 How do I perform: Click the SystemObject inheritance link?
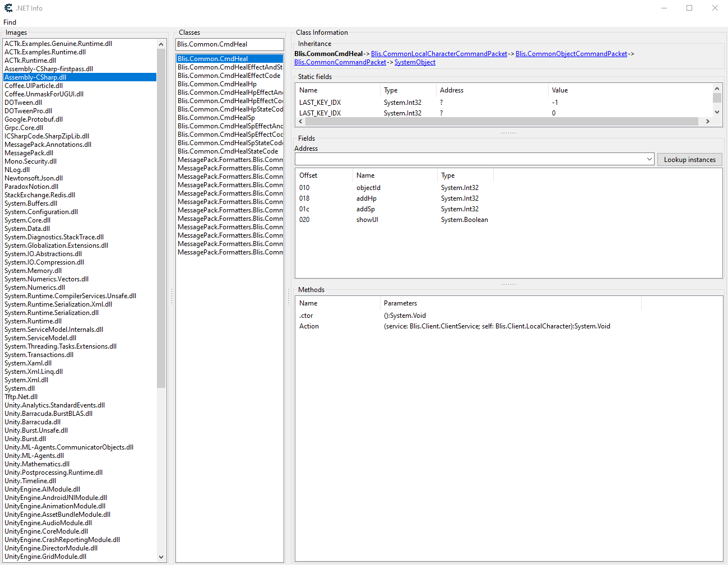coord(415,62)
